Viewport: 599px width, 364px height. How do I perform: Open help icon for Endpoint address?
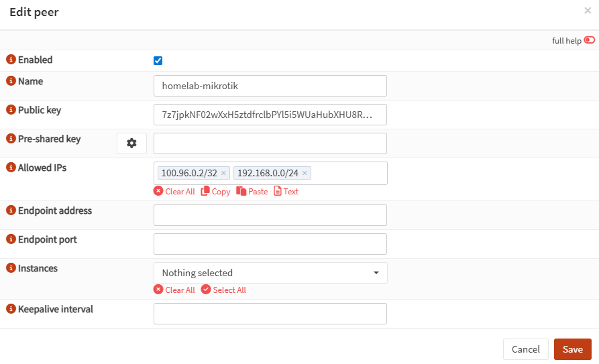11,210
